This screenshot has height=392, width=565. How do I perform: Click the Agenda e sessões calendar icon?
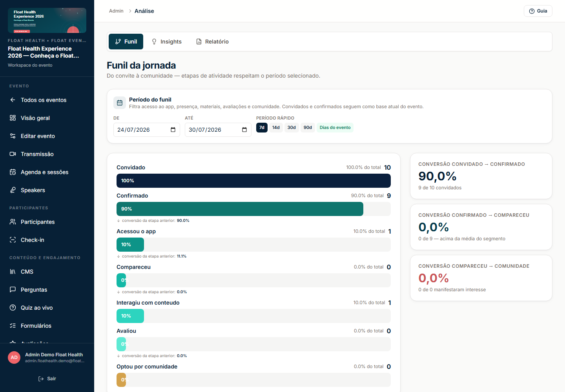(x=13, y=172)
